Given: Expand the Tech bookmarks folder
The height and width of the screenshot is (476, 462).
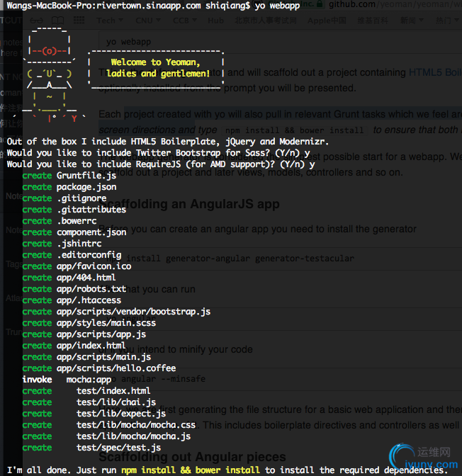Looking at the screenshot, I should point(110,21).
